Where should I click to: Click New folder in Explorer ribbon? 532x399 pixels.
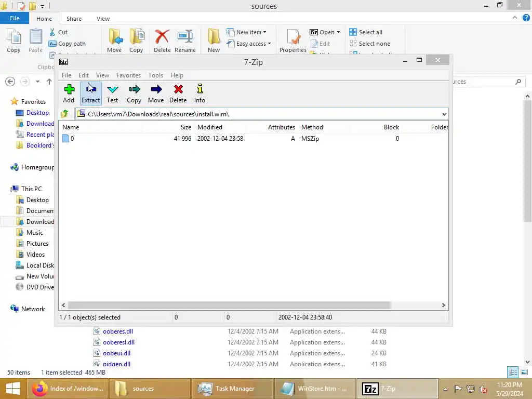click(x=214, y=41)
